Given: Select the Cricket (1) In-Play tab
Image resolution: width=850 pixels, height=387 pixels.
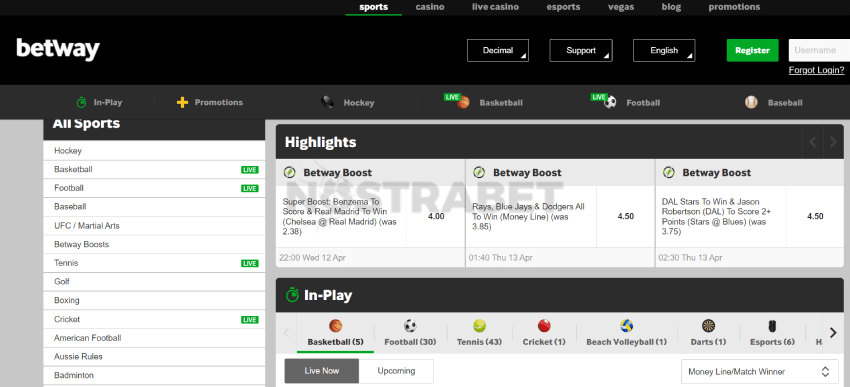Looking at the screenshot, I should [544, 333].
